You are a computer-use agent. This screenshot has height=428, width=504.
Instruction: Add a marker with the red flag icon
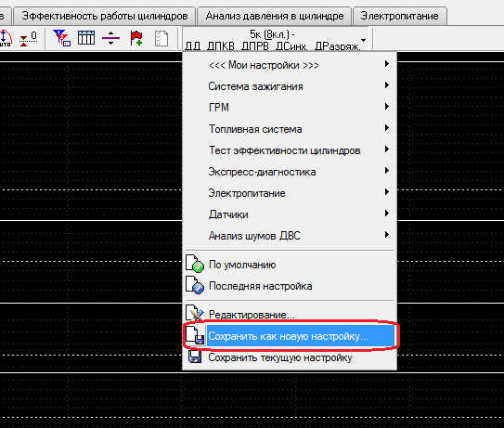136,38
